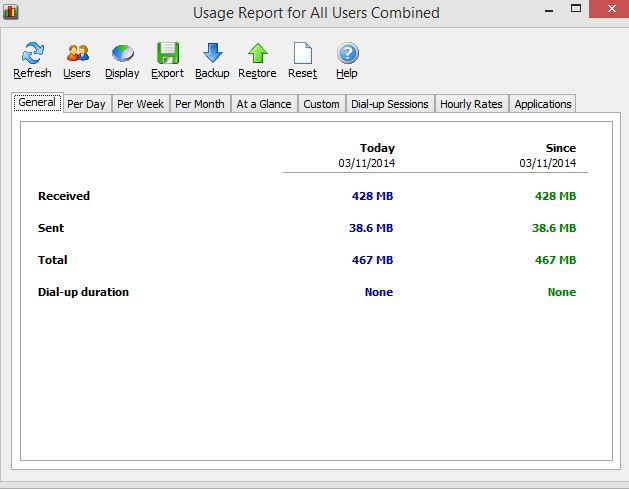Click Today's total 467 MB value
Viewport: 629px width, 489px height.
tap(373, 260)
